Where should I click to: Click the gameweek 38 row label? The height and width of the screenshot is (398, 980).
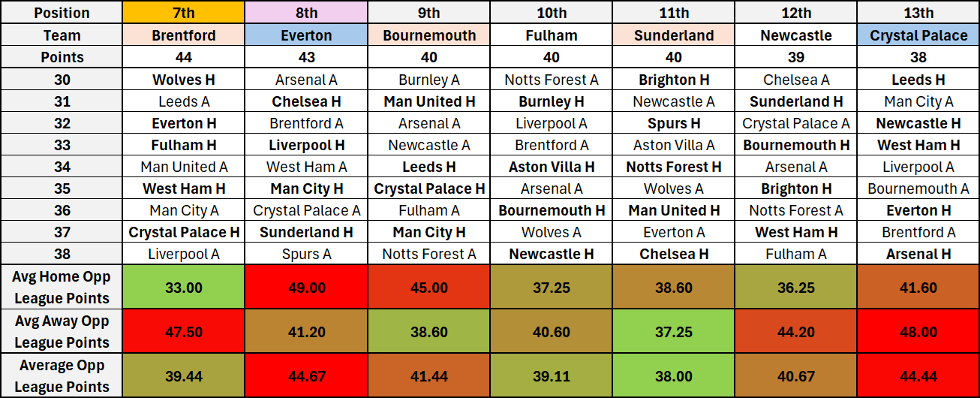coord(62,254)
